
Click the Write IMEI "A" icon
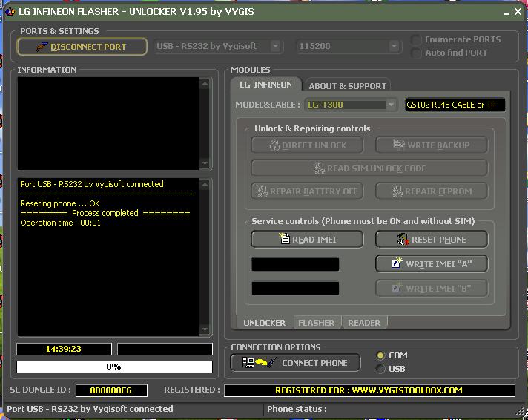point(397,263)
